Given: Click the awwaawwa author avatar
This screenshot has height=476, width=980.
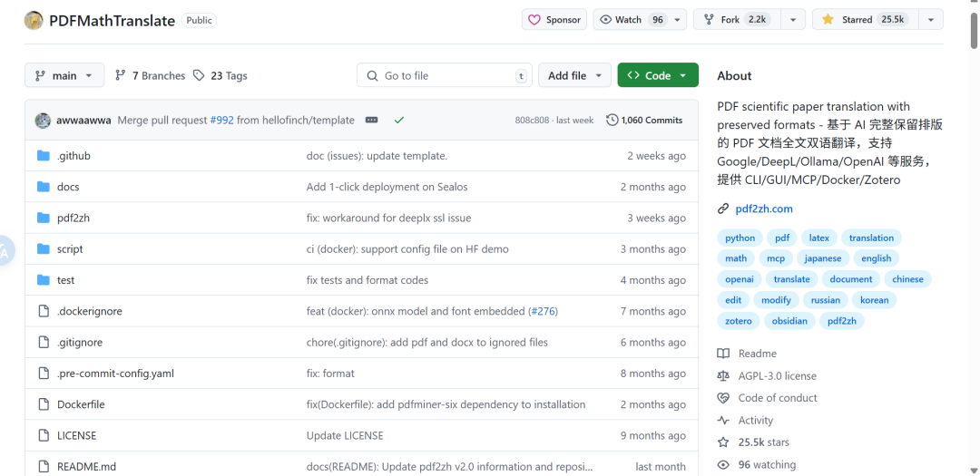Looking at the screenshot, I should (x=43, y=120).
